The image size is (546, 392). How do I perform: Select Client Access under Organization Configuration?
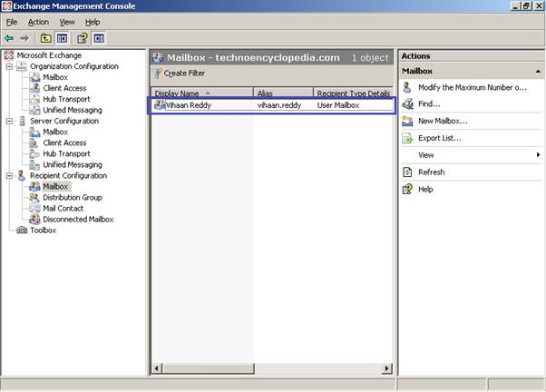64,88
